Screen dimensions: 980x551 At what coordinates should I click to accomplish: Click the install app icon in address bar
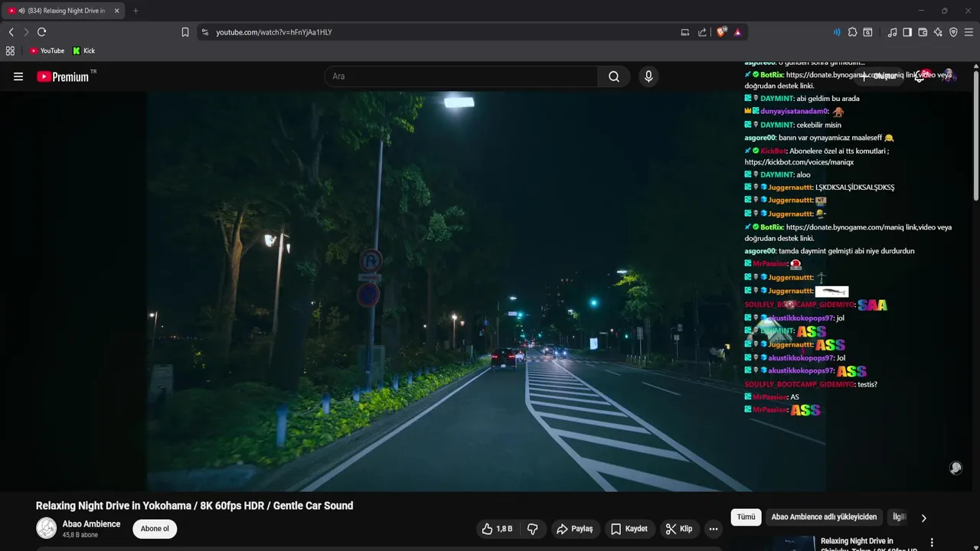click(685, 32)
